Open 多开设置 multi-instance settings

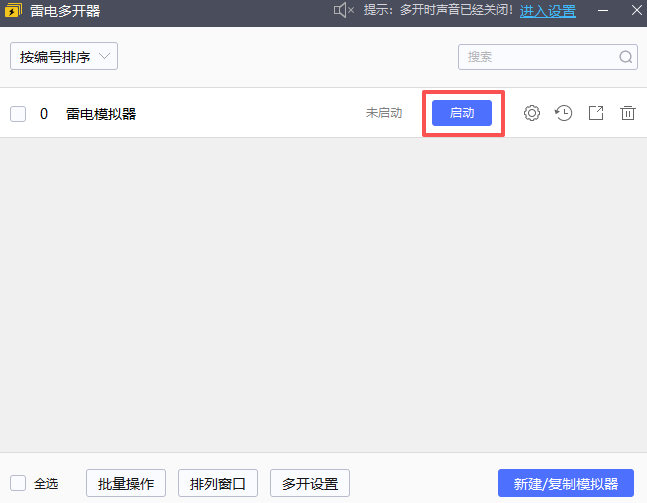(310, 483)
